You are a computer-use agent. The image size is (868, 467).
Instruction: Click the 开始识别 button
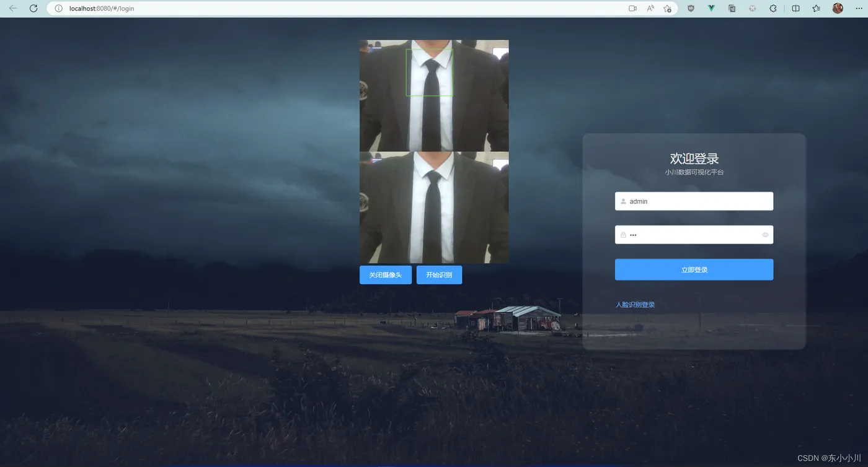439,275
